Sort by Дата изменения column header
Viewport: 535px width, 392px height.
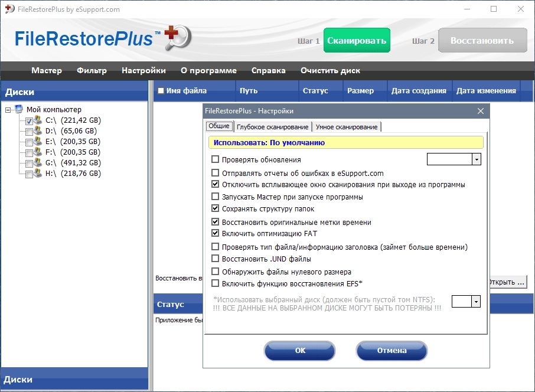486,91
